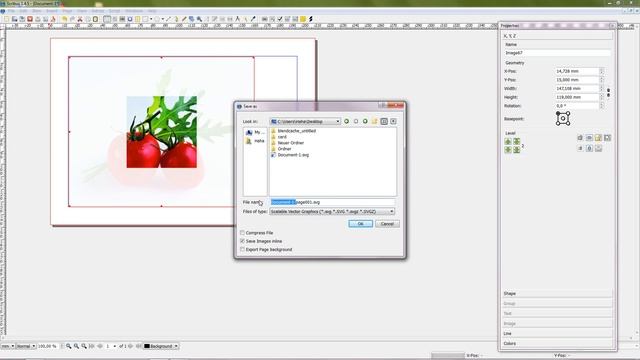Click Cancel in Save as dialog
This screenshot has height=360, width=640.
[387, 224]
